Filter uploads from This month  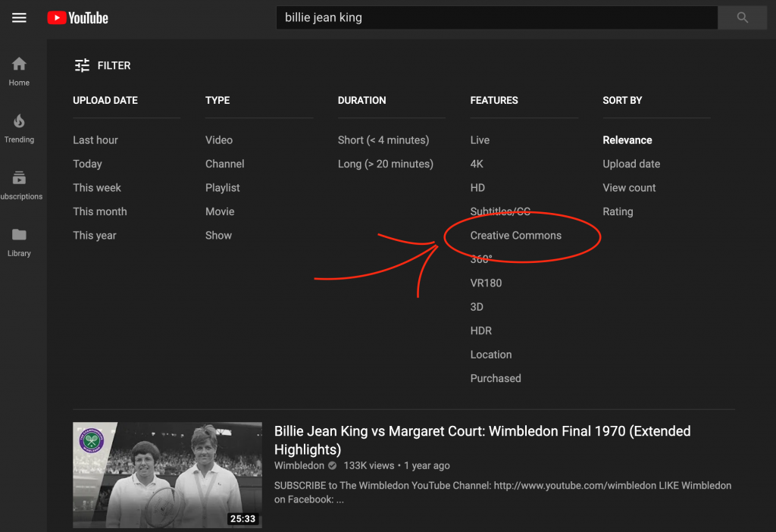(x=100, y=211)
